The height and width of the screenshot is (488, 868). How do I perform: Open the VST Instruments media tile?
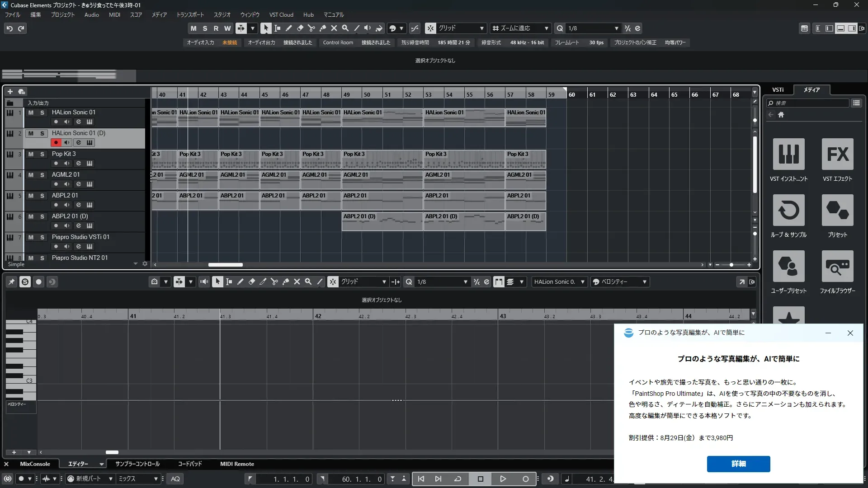click(788, 154)
